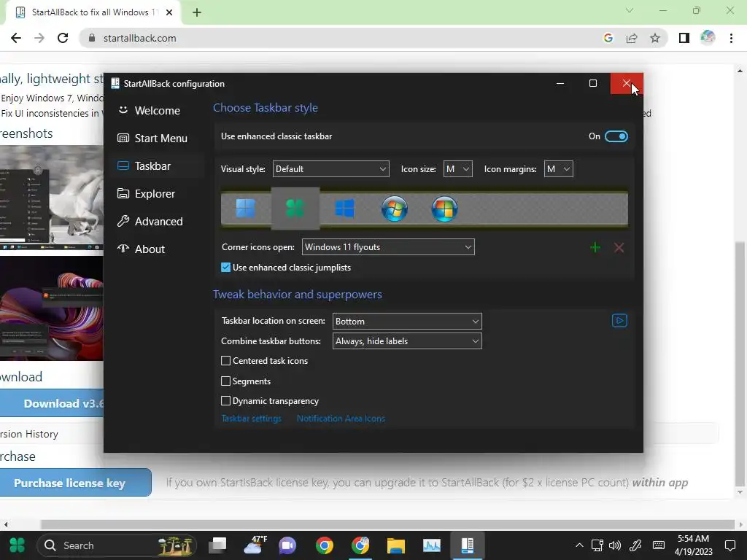Open Taskbar location on screen dropdown
The image size is (747, 560).
[407, 322]
